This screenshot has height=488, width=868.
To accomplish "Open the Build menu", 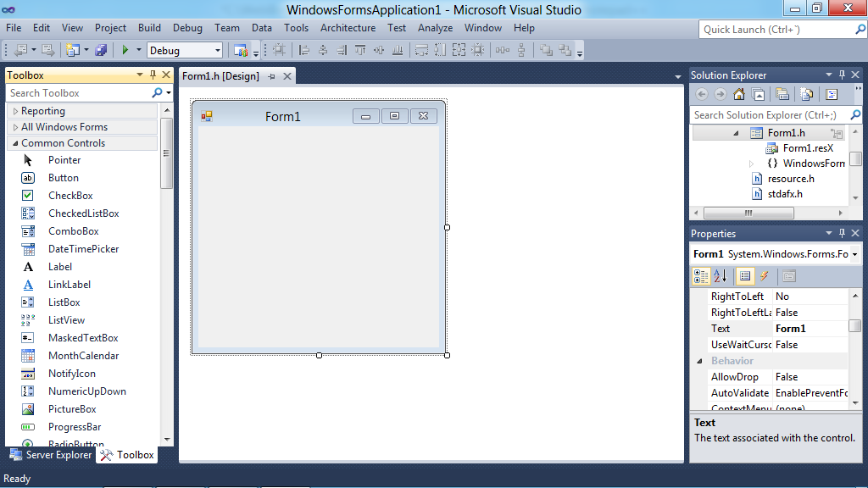I will point(149,28).
